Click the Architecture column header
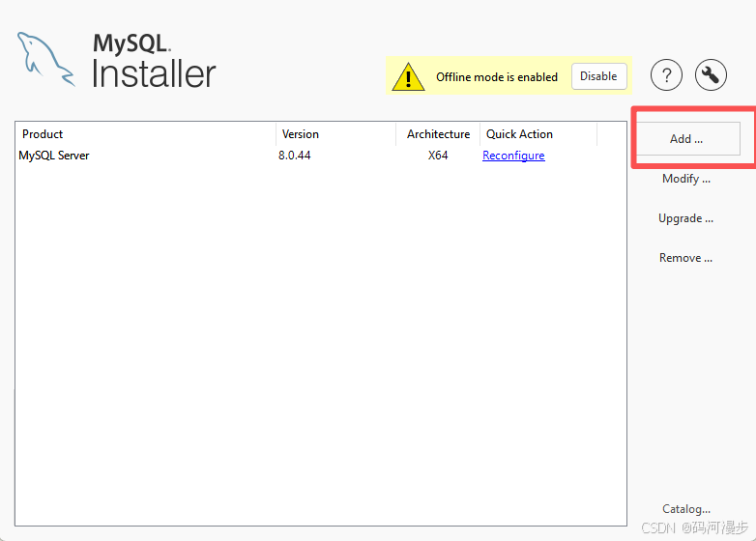The height and width of the screenshot is (541, 756). 438,134
